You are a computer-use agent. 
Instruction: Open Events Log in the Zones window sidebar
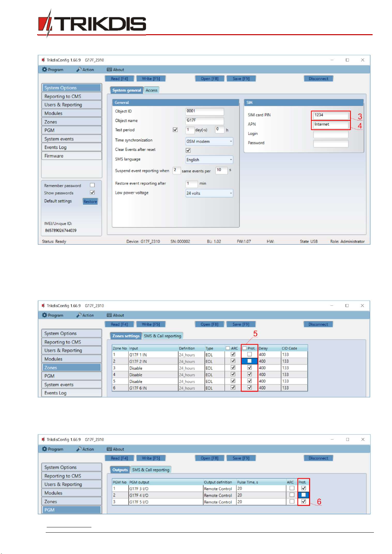(x=72, y=393)
